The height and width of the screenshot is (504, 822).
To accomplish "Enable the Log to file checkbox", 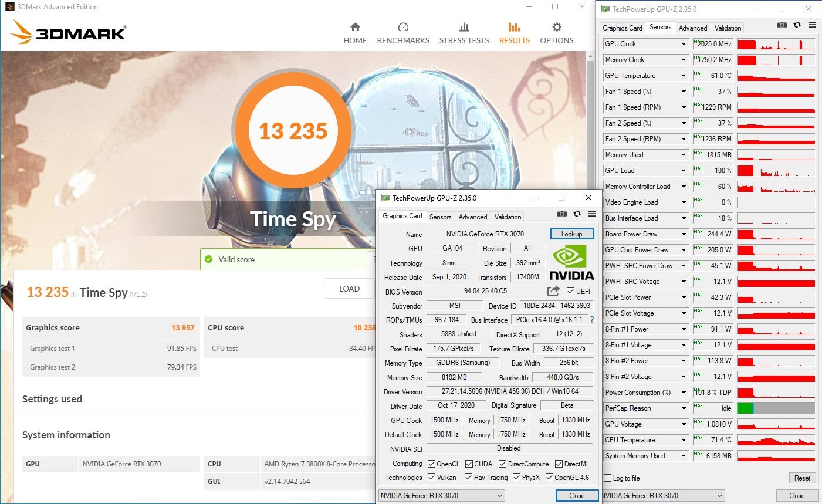I will (x=607, y=478).
